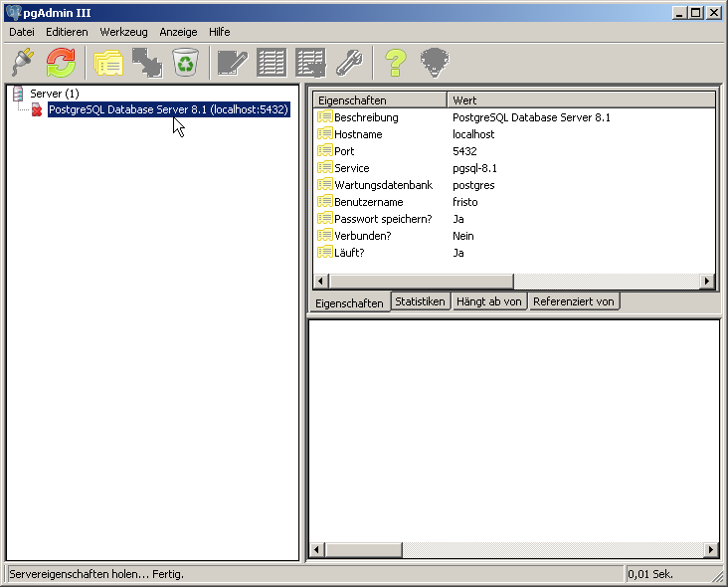Switch to the Statistiken tab
The image size is (728, 587).
tap(420, 301)
